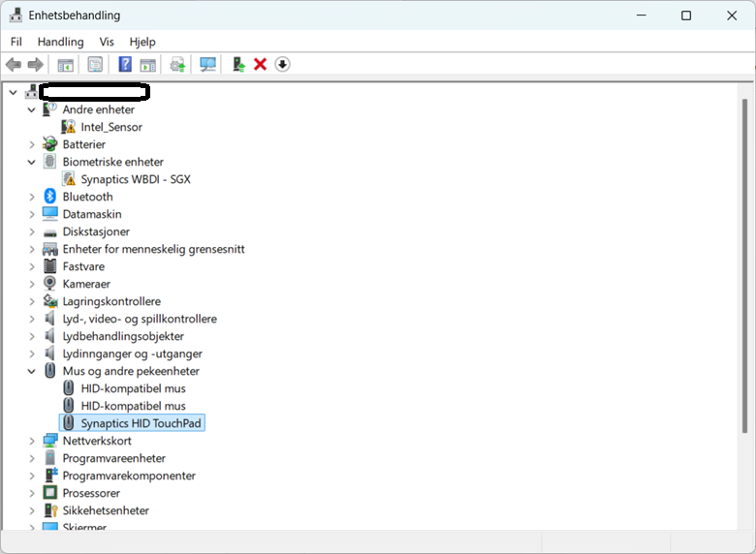The image size is (756, 554).
Task: Click the red X uninstall device icon
Action: pos(261,64)
